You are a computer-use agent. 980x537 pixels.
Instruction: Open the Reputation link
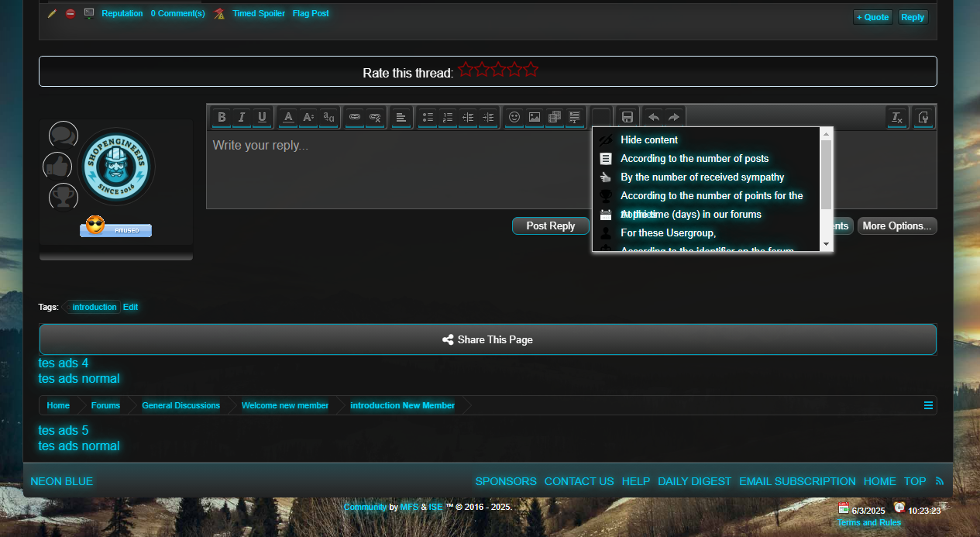click(x=122, y=13)
